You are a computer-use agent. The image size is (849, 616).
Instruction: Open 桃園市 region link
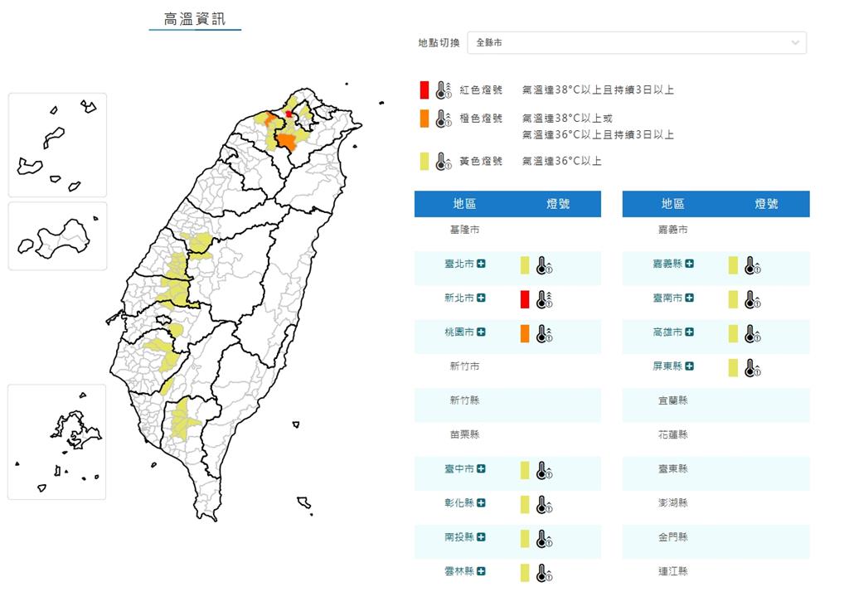point(459,332)
